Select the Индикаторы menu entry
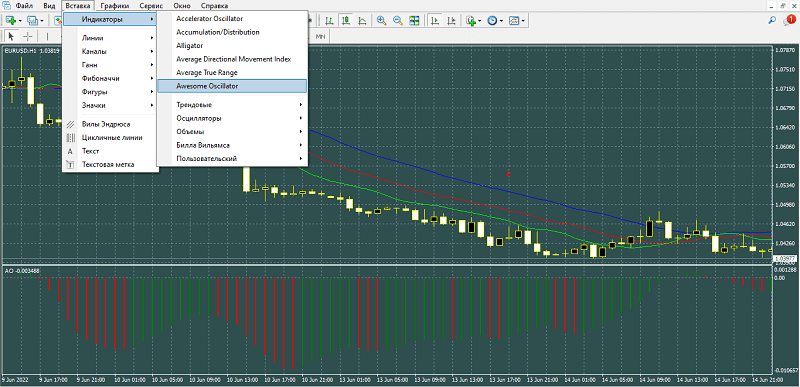 (x=110, y=19)
